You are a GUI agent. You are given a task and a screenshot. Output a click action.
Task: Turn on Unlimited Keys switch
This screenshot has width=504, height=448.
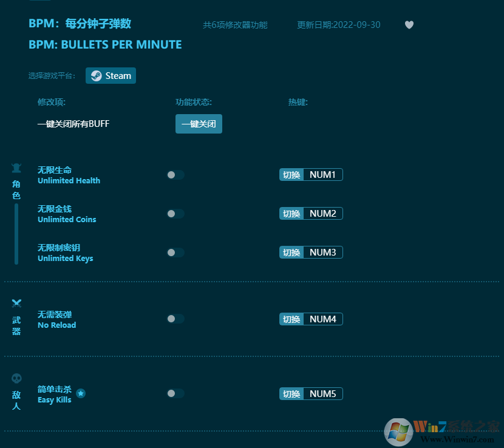[x=175, y=253]
